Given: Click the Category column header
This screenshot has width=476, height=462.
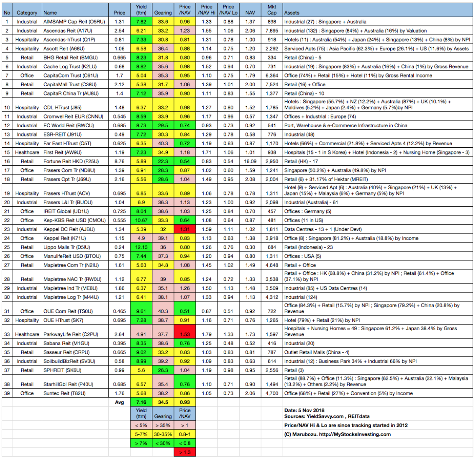Looking at the screenshot, I should click(x=27, y=10).
